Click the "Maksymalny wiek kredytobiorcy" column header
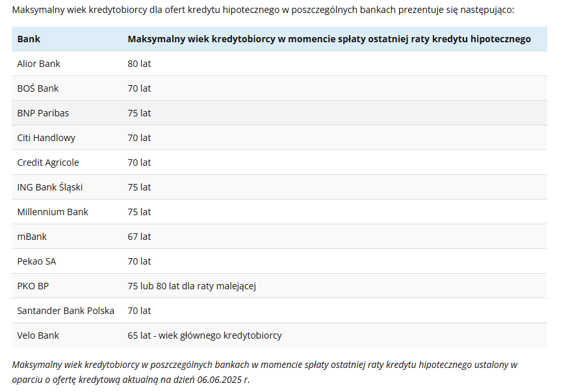Viewport: 568px width, 392px height. tap(329, 39)
